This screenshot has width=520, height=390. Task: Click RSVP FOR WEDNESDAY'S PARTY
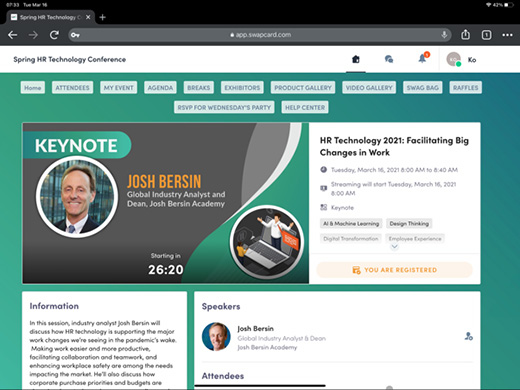tap(224, 107)
